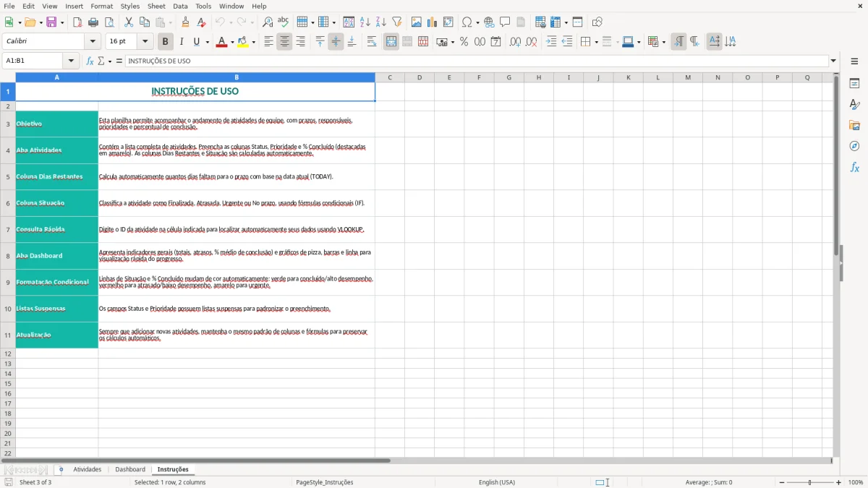Expand the formula bar arrow

[834, 61]
